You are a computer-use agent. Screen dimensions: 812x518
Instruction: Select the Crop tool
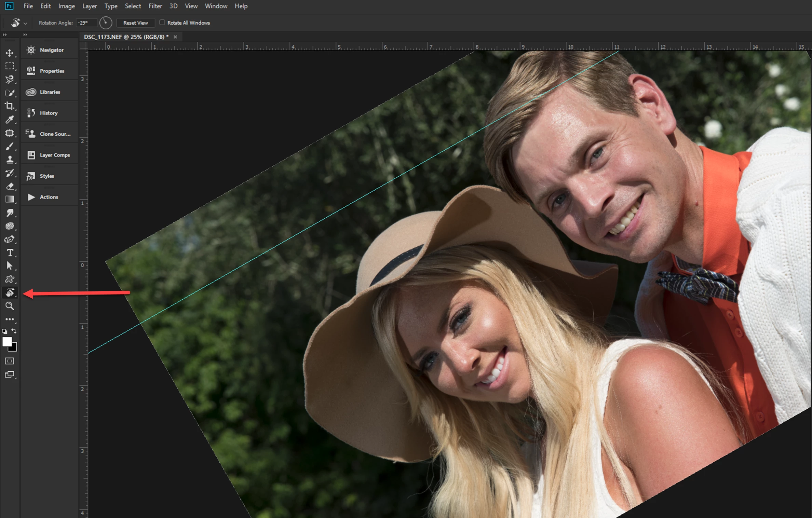pos(10,106)
